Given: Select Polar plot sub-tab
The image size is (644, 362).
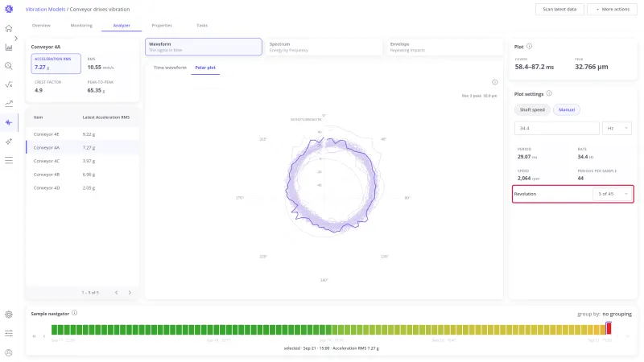Looking at the screenshot, I should [x=205, y=68].
